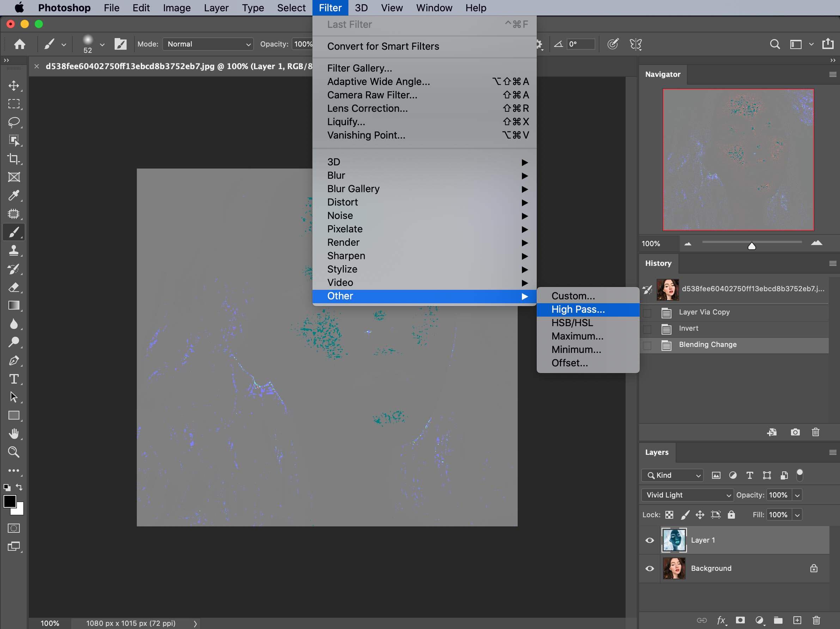Select the Clone Stamp tool
Image resolution: width=840 pixels, height=629 pixels.
[x=14, y=251]
